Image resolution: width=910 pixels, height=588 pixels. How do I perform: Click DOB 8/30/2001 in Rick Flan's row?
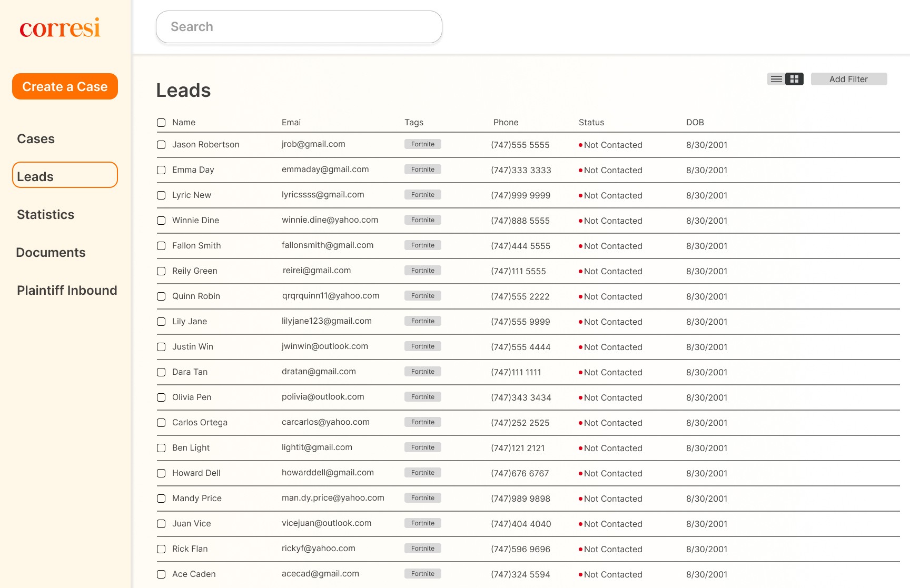pos(707,549)
